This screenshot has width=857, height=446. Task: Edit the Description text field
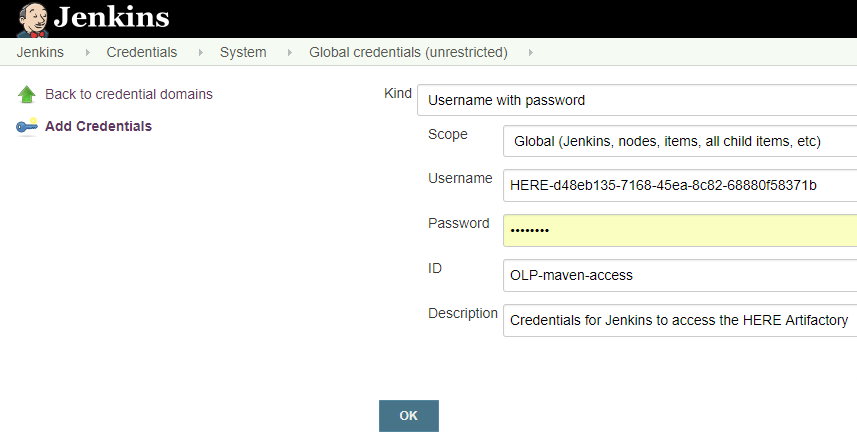point(680,320)
